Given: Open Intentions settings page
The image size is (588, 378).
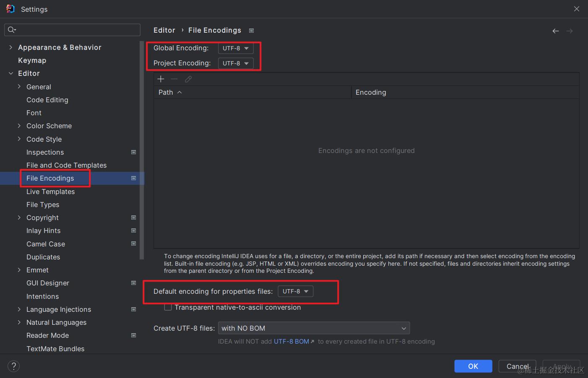Looking at the screenshot, I should (x=42, y=296).
